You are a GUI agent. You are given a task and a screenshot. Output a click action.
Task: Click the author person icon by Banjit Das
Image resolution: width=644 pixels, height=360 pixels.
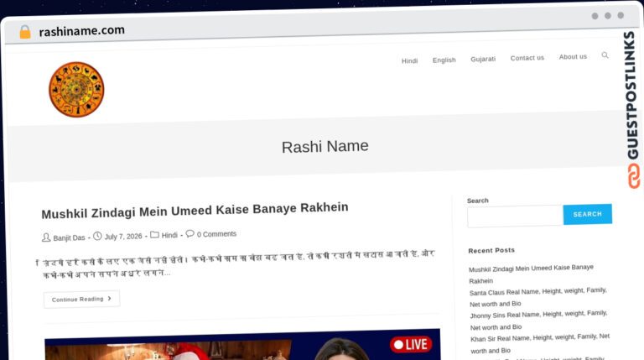point(46,237)
